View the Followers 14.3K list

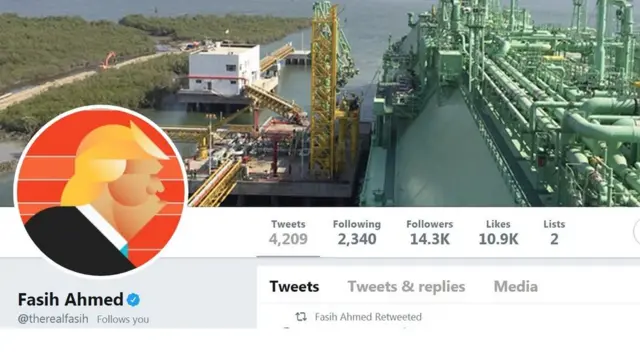(x=429, y=233)
